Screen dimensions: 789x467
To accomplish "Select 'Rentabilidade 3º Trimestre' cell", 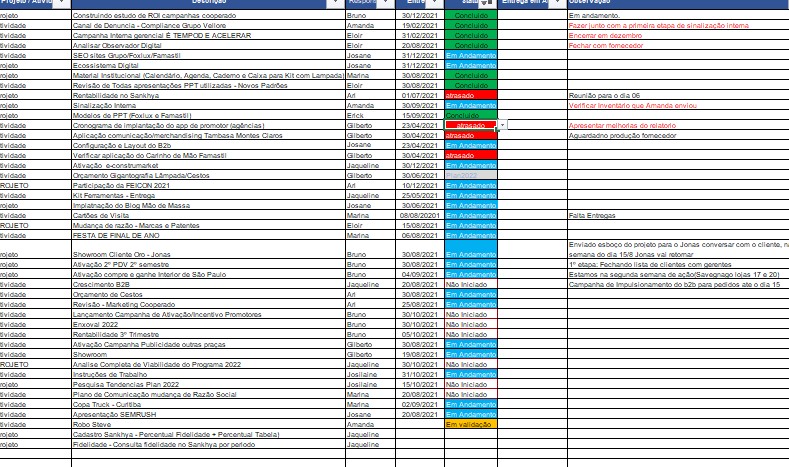I will pyautogui.click(x=208, y=335).
